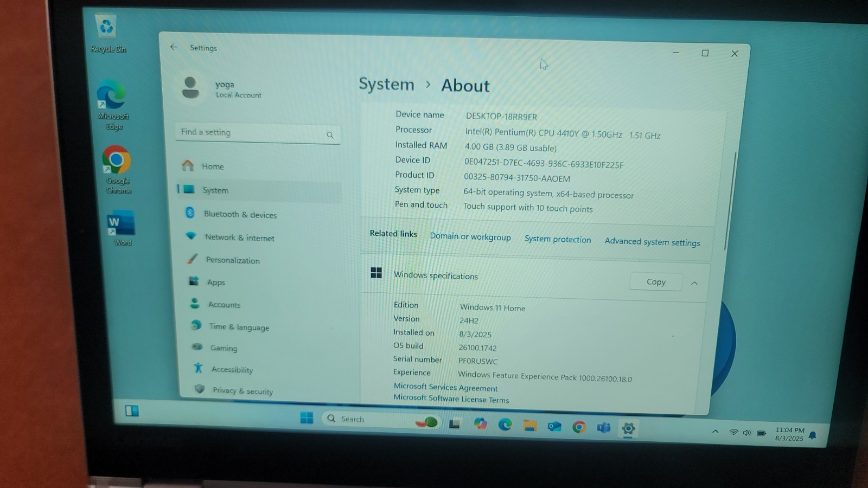Open Wi-Fi network tray icon

[733, 432]
